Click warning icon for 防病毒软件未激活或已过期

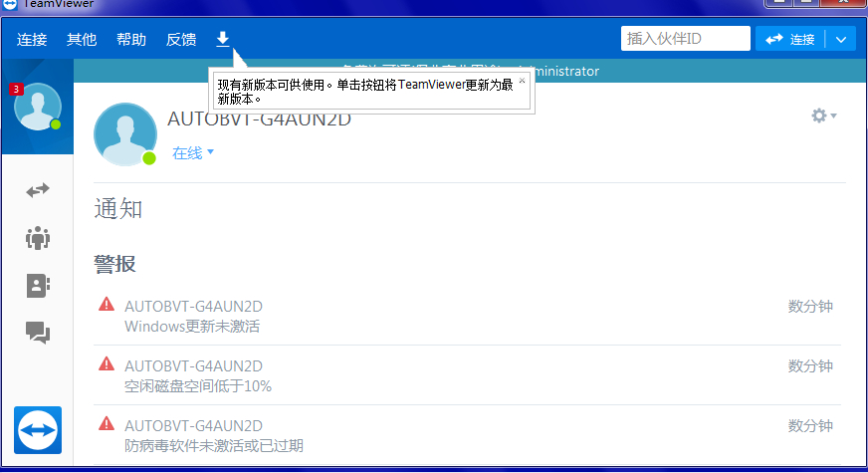click(x=107, y=423)
